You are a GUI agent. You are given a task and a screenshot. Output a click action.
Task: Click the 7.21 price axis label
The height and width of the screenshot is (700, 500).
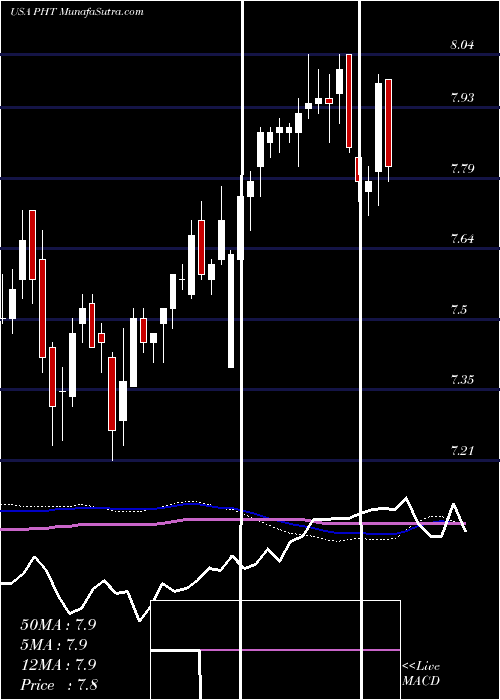coord(462,450)
